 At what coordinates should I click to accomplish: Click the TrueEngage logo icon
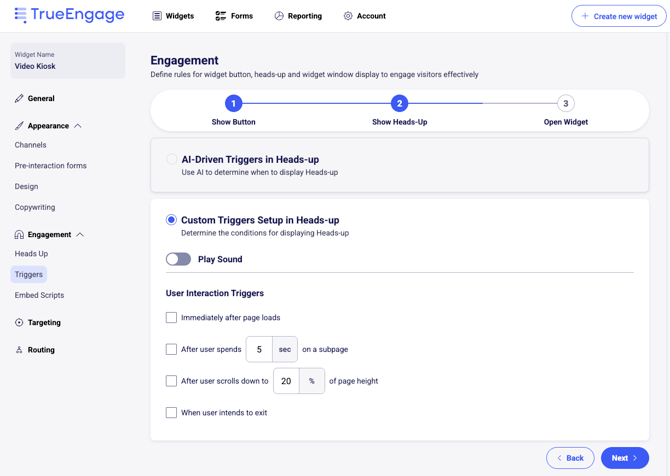[x=20, y=15]
